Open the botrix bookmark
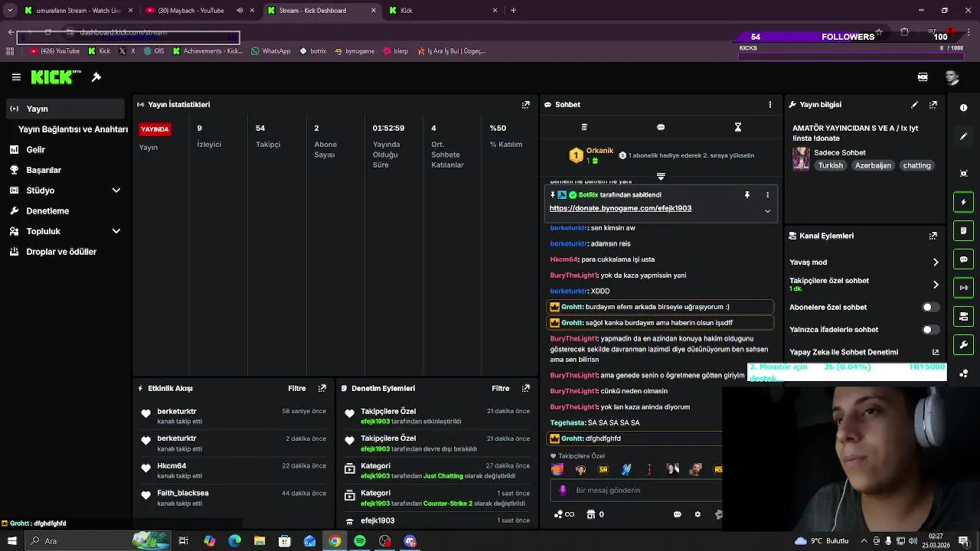 312,51
